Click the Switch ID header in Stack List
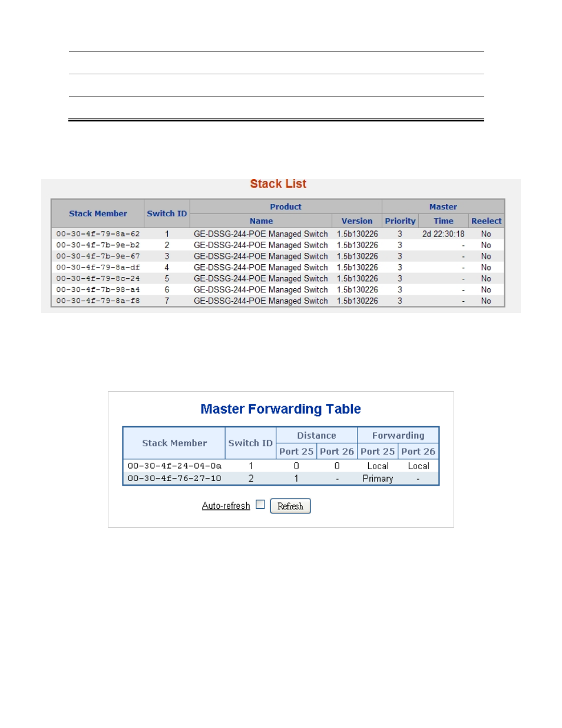 (x=167, y=214)
